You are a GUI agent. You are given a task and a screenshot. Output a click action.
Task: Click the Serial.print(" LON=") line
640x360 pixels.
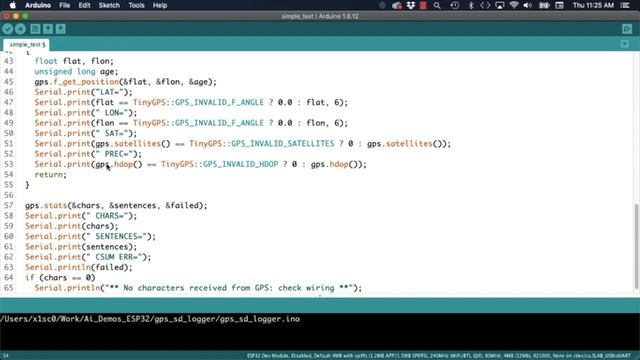tap(86, 113)
